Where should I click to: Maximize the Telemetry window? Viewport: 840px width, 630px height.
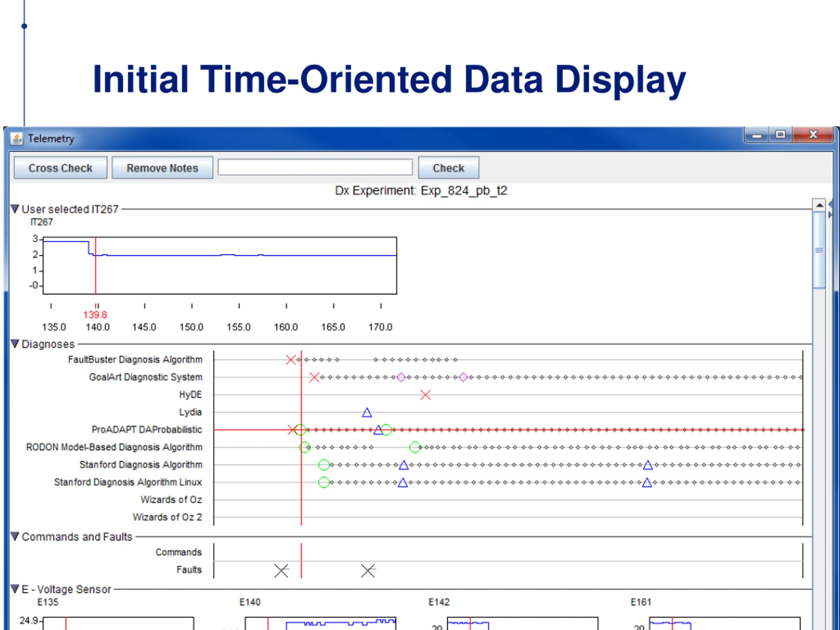click(781, 135)
